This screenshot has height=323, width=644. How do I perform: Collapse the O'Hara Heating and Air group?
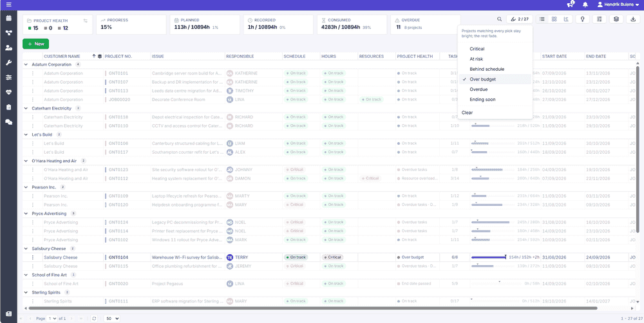click(26, 161)
